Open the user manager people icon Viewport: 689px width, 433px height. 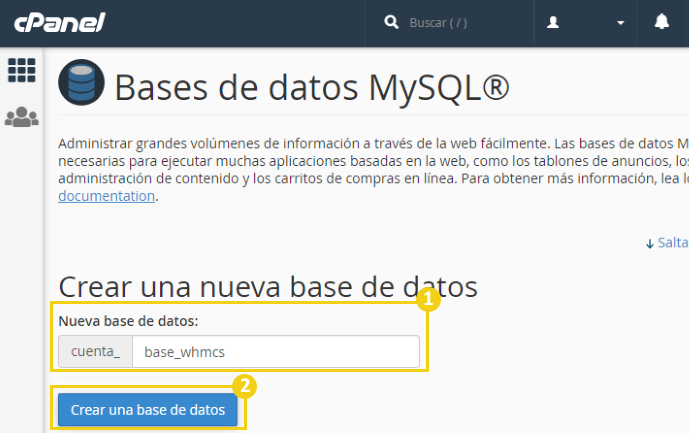pyautogui.click(x=22, y=117)
